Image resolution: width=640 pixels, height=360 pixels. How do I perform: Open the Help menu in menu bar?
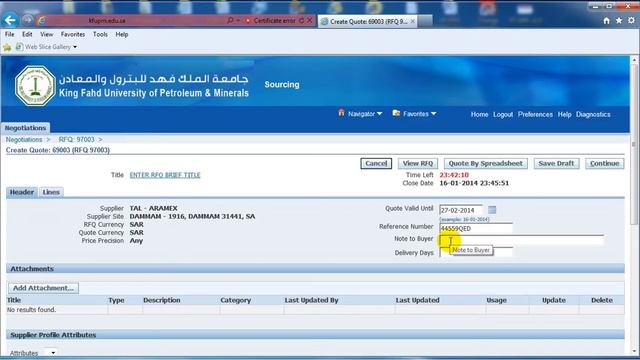[x=122, y=34]
